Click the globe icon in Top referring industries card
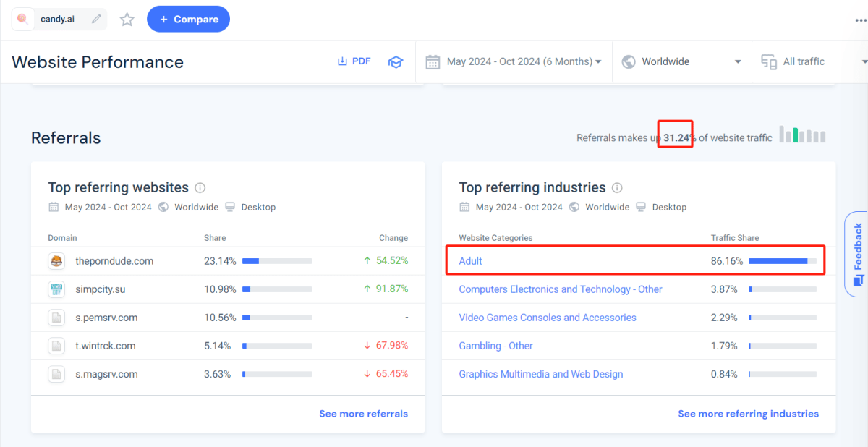Image resolution: width=868 pixels, height=447 pixels. point(574,207)
